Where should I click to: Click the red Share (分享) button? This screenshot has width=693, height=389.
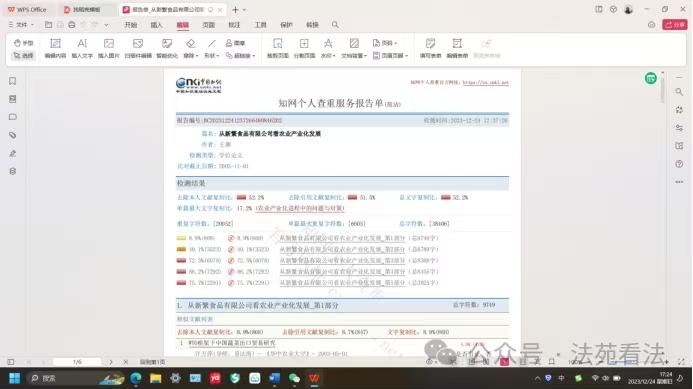point(674,25)
